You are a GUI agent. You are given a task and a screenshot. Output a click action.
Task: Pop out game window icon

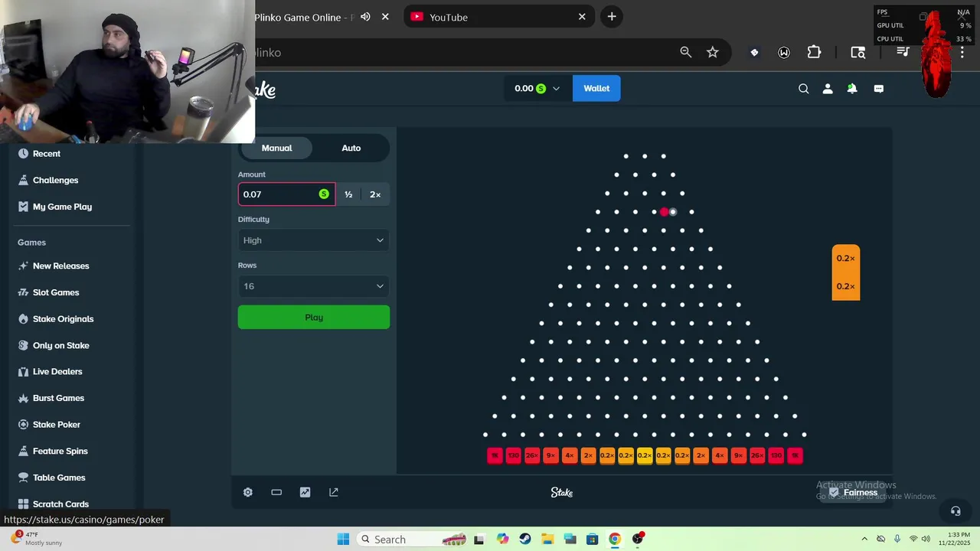pyautogui.click(x=334, y=492)
